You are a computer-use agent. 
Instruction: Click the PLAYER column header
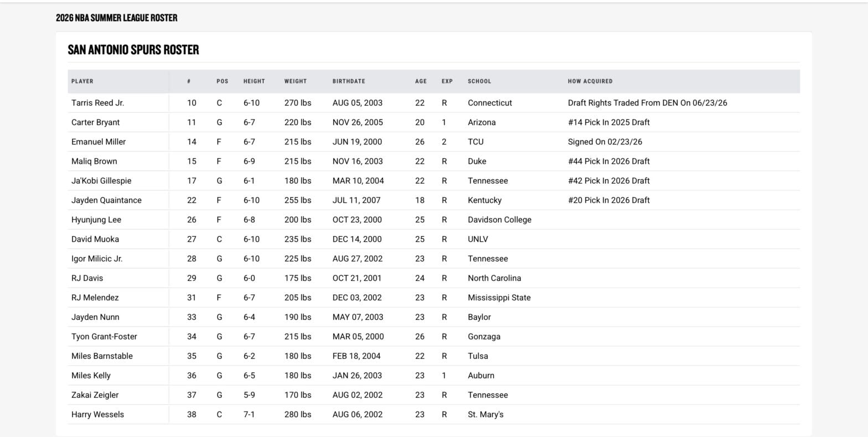coord(82,81)
